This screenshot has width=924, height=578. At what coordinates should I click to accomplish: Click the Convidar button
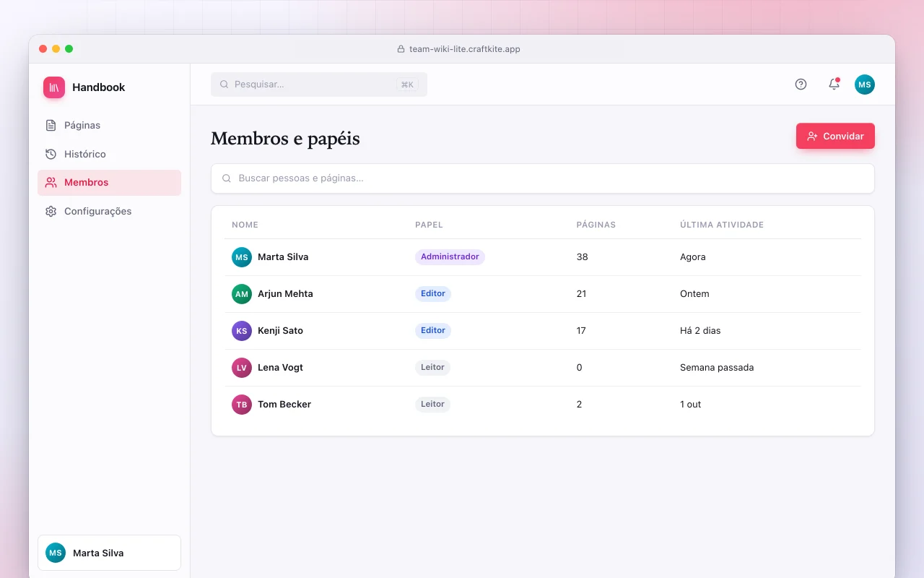pos(835,136)
